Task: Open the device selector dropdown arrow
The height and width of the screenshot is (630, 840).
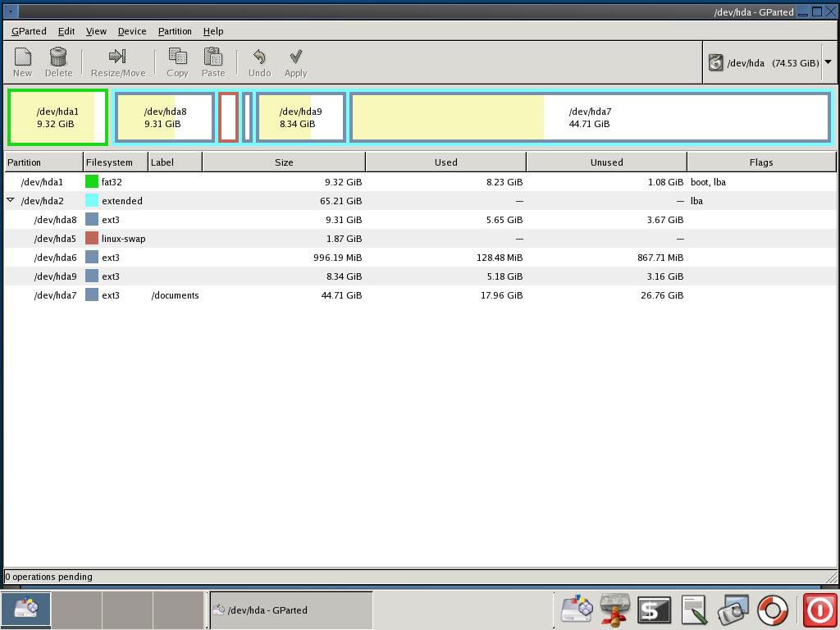Action: pos(829,62)
